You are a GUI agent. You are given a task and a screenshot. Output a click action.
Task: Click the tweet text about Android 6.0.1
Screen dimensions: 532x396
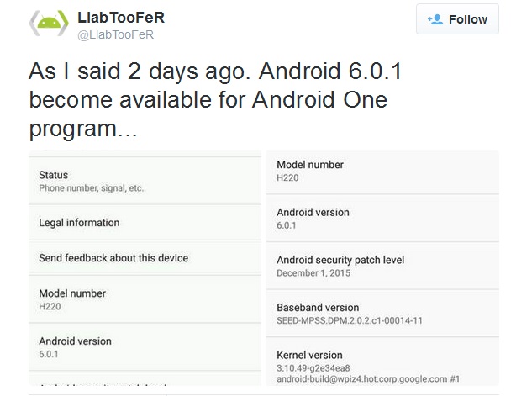click(217, 100)
